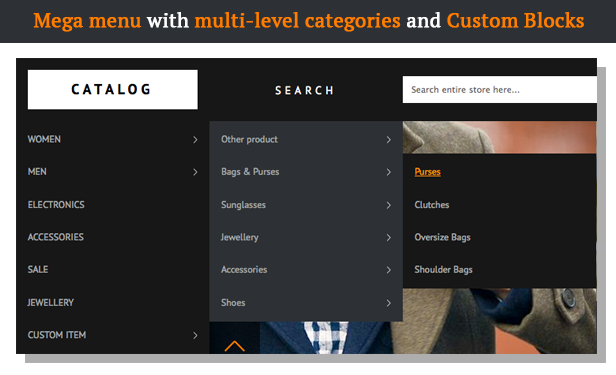Image resolution: width=616 pixels, height=375 pixels.
Task: Expand the MEN category chevron
Action: tap(195, 172)
